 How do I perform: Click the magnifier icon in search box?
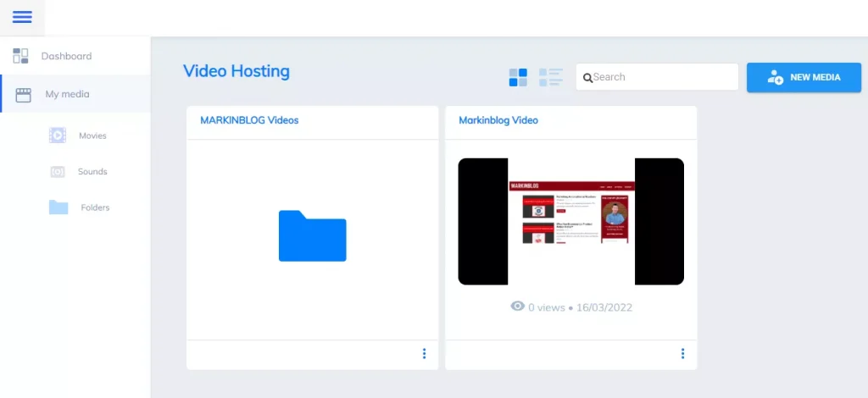pos(587,77)
